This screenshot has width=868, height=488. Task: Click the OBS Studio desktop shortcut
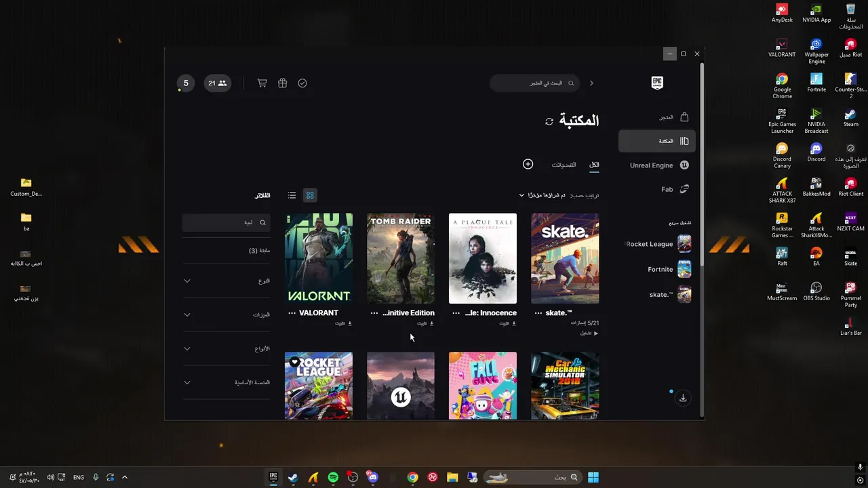816,292
